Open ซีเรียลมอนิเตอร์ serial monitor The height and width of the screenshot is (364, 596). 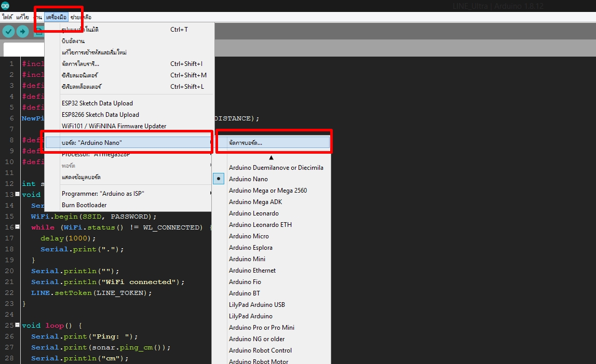pyautogui.click(x=128, y=75)
